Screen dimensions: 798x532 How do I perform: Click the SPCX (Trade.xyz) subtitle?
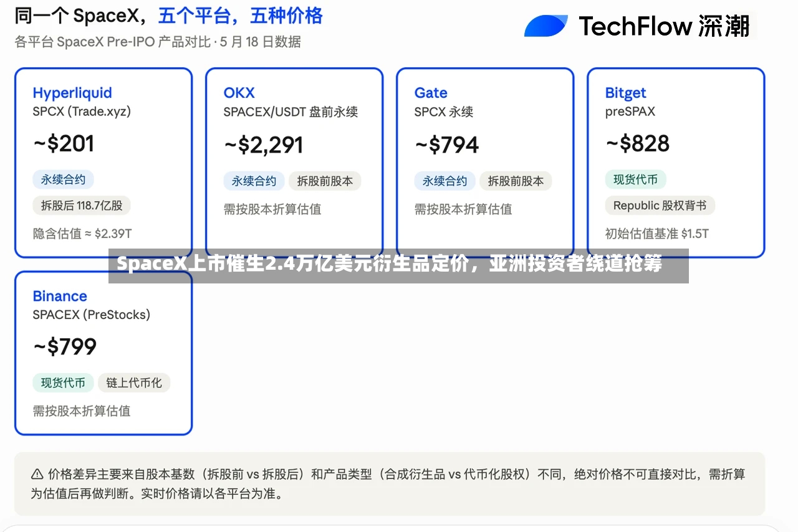click(82, 112)
